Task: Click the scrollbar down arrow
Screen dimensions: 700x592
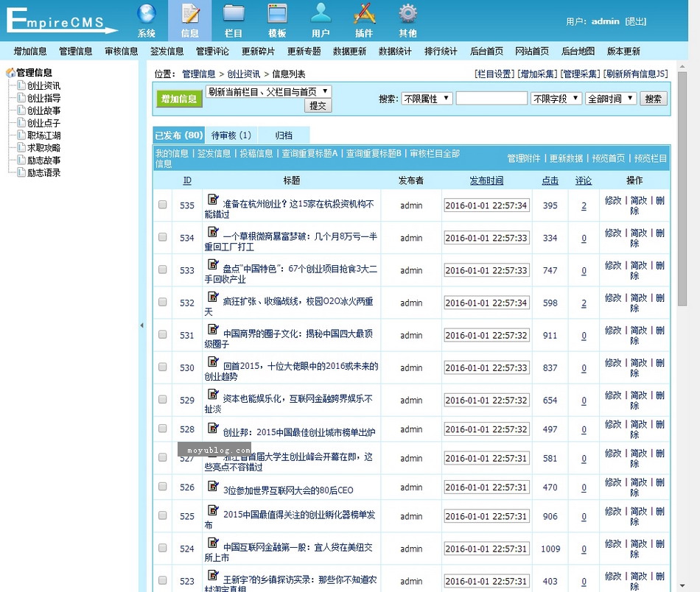Action: click(682, 586)
